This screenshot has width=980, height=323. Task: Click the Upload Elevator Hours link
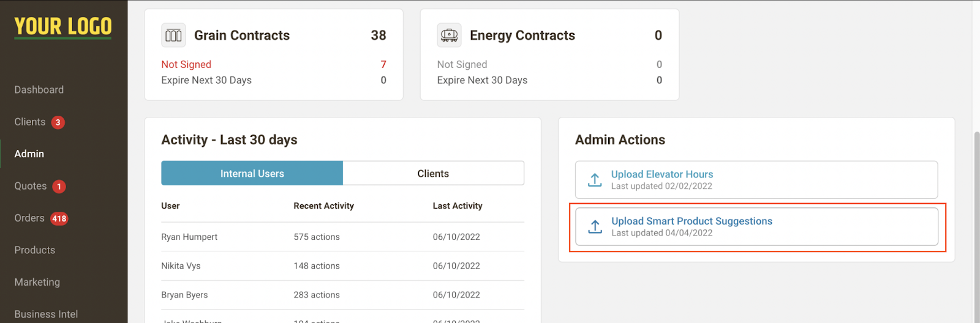point(662,174)
